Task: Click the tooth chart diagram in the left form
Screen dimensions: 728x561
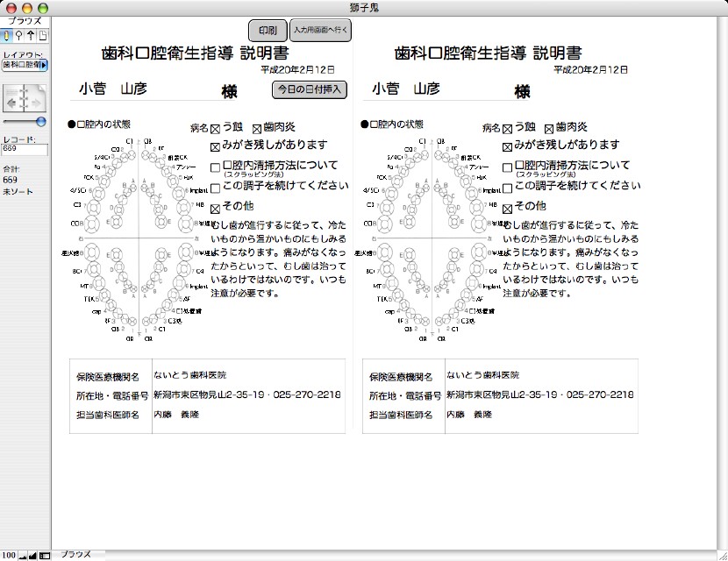Action: click(x=139, y=239)
